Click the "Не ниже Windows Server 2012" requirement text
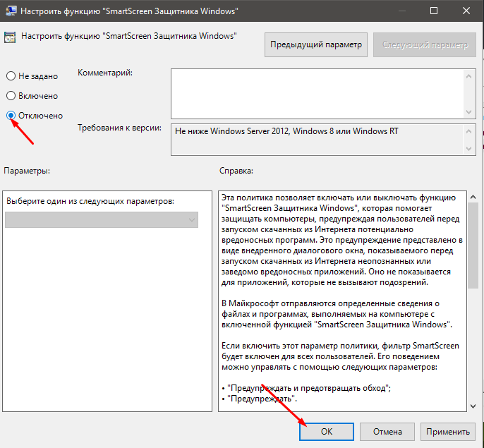Screen dimensions: 484x448 (286, 131)
